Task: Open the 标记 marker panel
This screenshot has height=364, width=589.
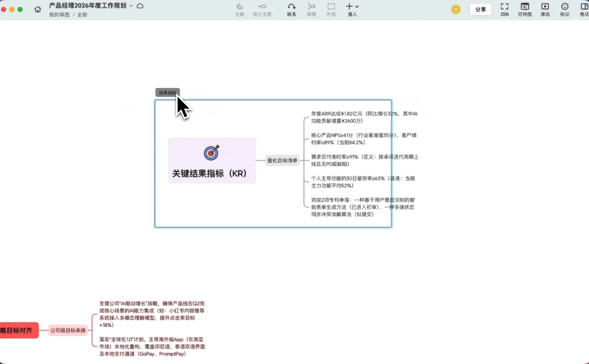Action: (565, 9)
